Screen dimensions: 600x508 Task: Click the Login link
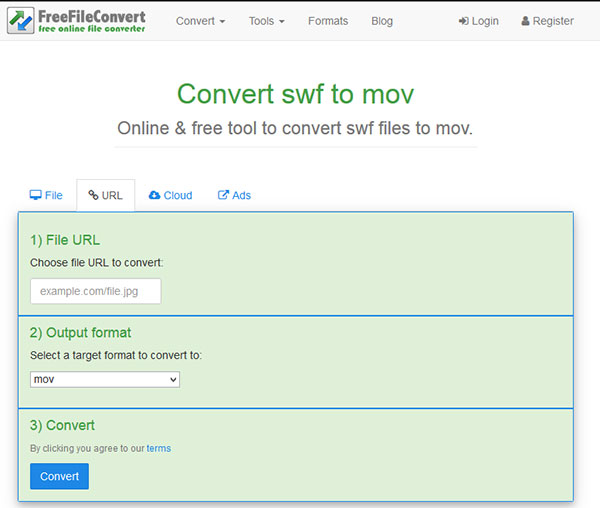[x=478, y=21]
